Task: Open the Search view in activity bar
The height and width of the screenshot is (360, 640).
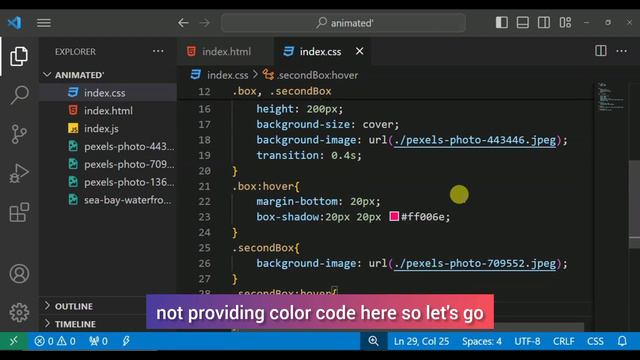Action: [19, 95]
